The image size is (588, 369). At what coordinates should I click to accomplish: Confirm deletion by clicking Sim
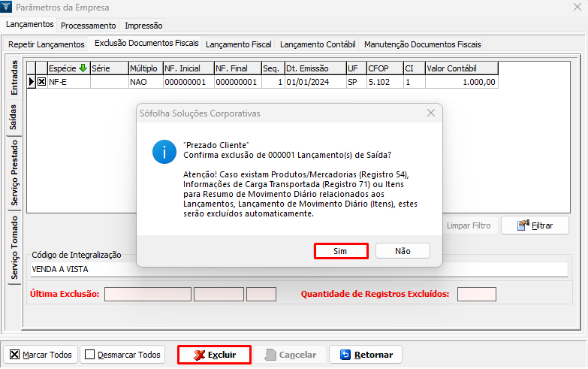[x=340, y=251]
